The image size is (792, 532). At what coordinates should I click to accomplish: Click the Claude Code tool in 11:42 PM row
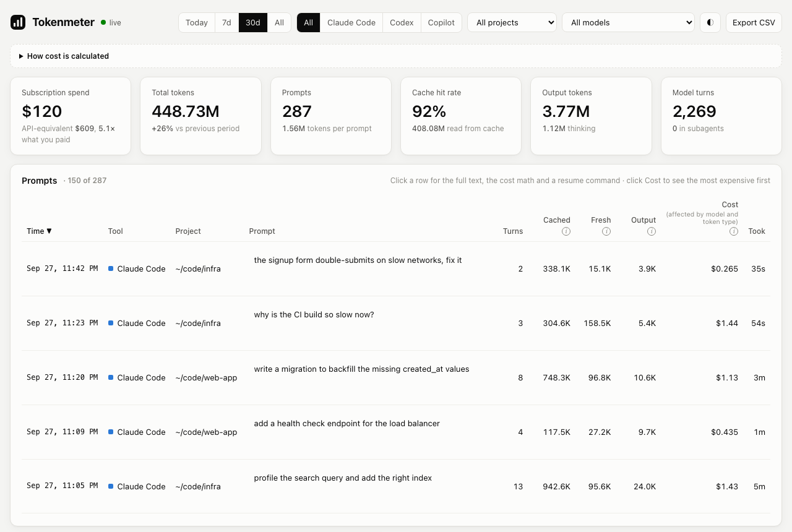coord(137,269)
